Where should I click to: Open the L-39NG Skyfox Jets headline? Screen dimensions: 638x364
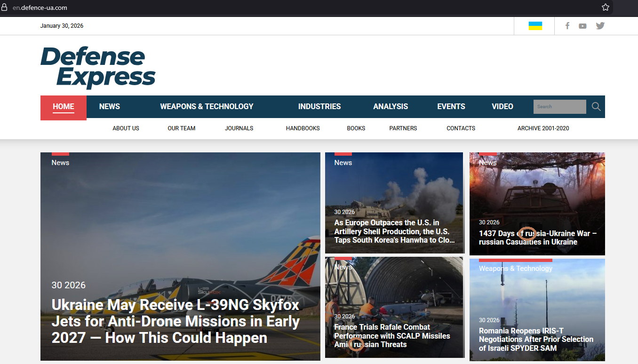(175, 321)
